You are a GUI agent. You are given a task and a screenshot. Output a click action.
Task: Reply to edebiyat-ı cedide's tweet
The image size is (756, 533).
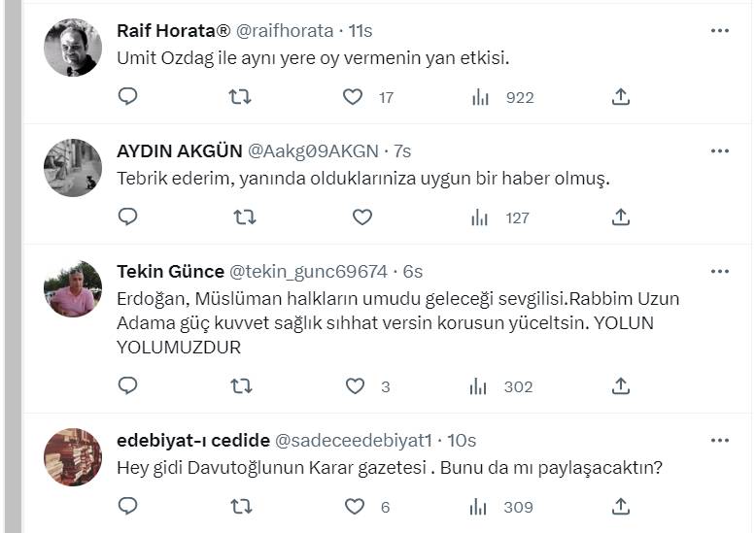[128, 507]
